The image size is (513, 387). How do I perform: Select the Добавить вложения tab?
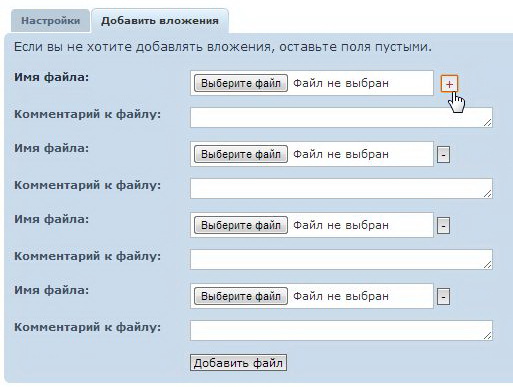(x=160, y=21)
